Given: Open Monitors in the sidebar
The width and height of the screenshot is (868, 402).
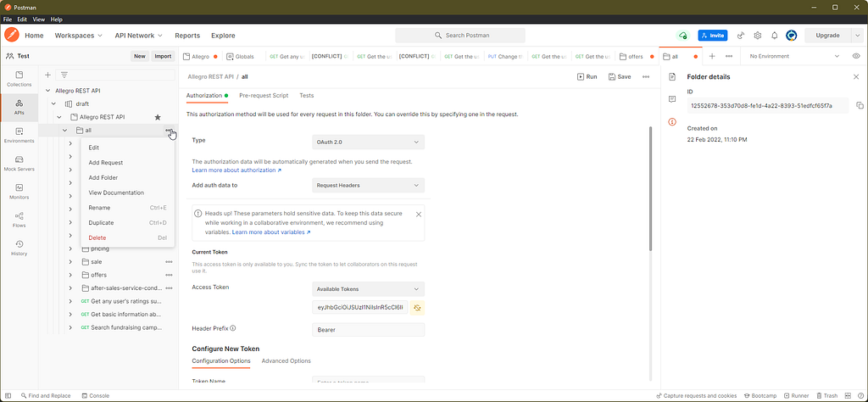Looking at the screenshot, I should pyautogui.click(x=19, y=193).
